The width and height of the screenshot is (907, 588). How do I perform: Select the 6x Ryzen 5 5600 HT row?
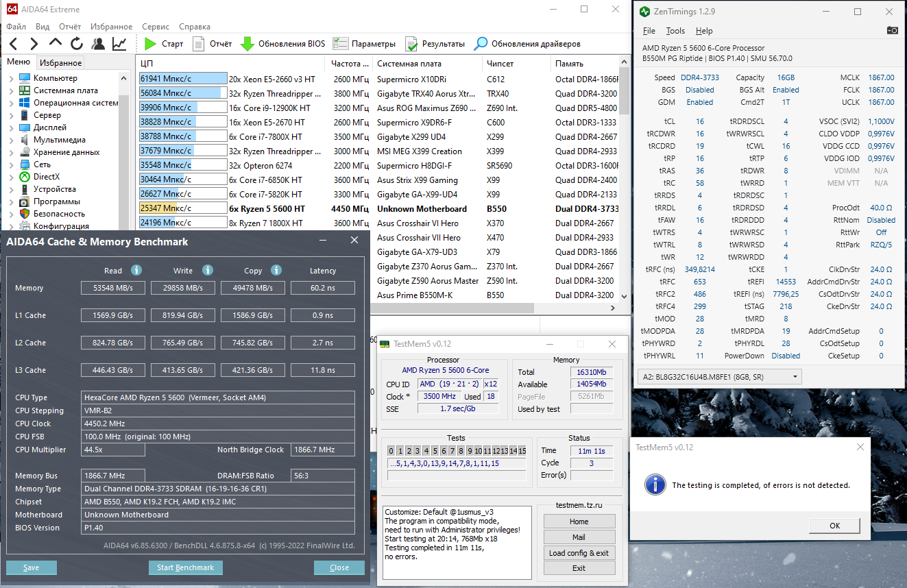378,208
